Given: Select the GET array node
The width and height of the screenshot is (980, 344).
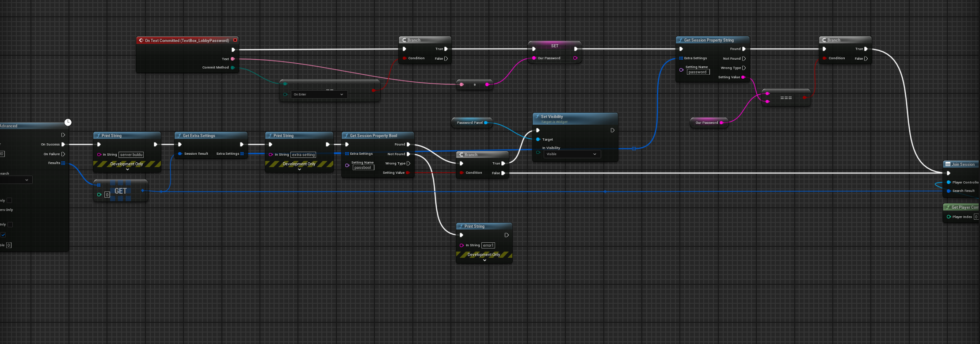Looking at the screenshot, I should pyautogui.click(x=121, y=191).
